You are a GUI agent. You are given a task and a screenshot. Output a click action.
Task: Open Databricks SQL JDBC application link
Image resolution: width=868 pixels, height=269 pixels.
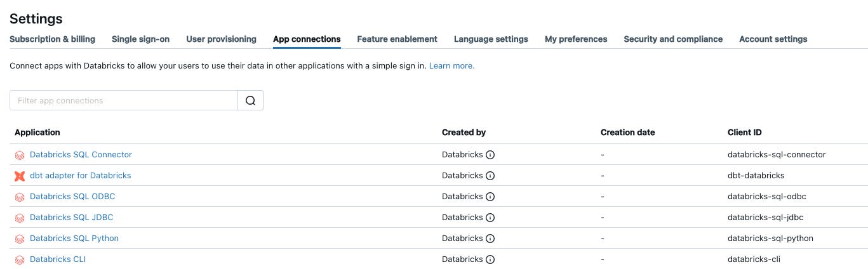click(x=71, y=218)
